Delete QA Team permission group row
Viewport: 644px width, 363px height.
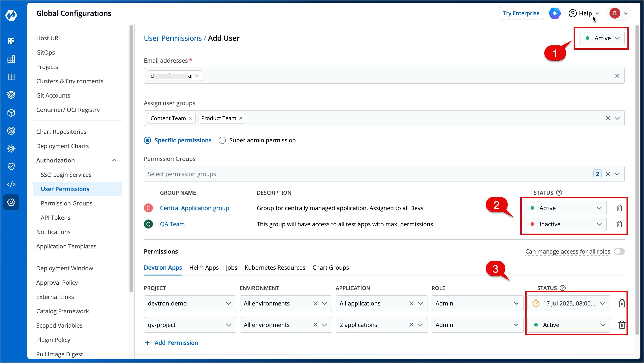pos(619,224)
